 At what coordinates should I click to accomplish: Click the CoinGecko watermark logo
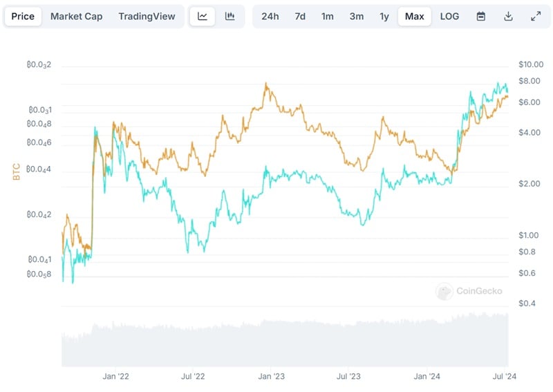[469, 291]
